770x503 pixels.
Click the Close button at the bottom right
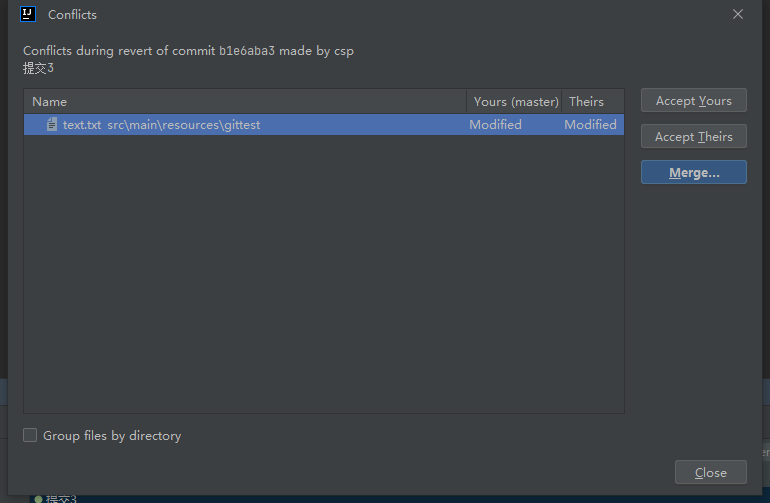[711, 472]
